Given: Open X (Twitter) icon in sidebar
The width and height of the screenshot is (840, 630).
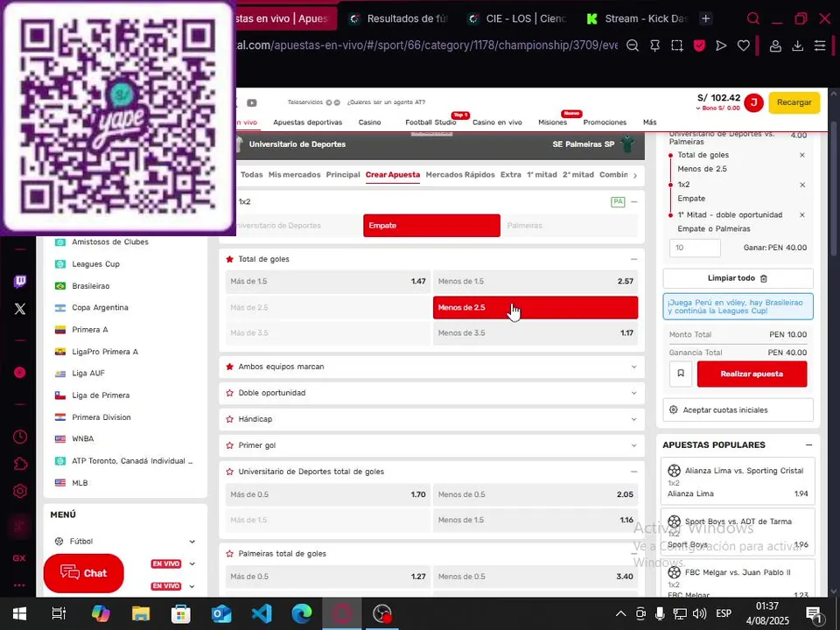Looking at the screenshot, I should tap(20, 309).
